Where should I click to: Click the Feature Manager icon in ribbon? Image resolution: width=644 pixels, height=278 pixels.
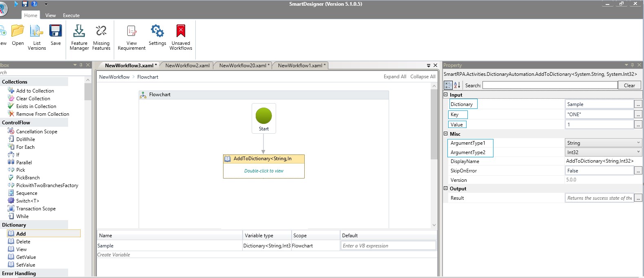click(x=79, y=31)
